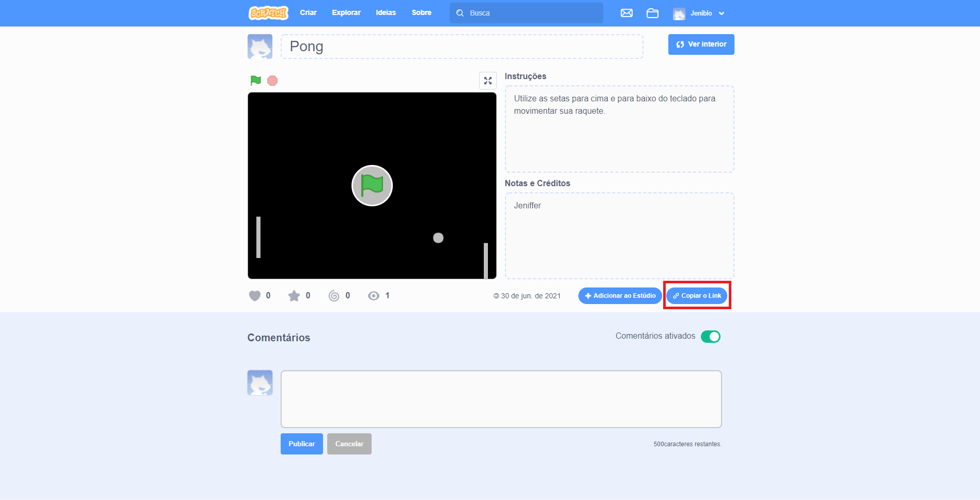
Task: Edit the Instruções text box
Action: 619,129
